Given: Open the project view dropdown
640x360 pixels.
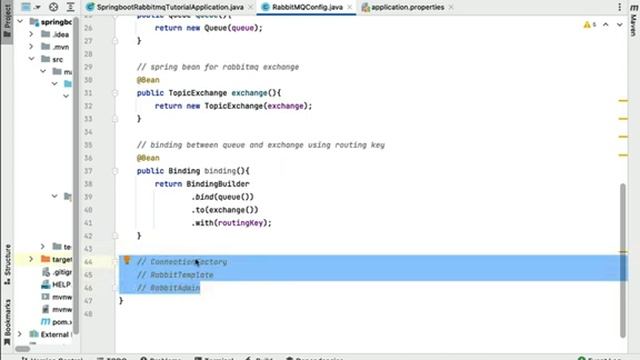Looking at the screenshot, I should click(x=30, y=7).
